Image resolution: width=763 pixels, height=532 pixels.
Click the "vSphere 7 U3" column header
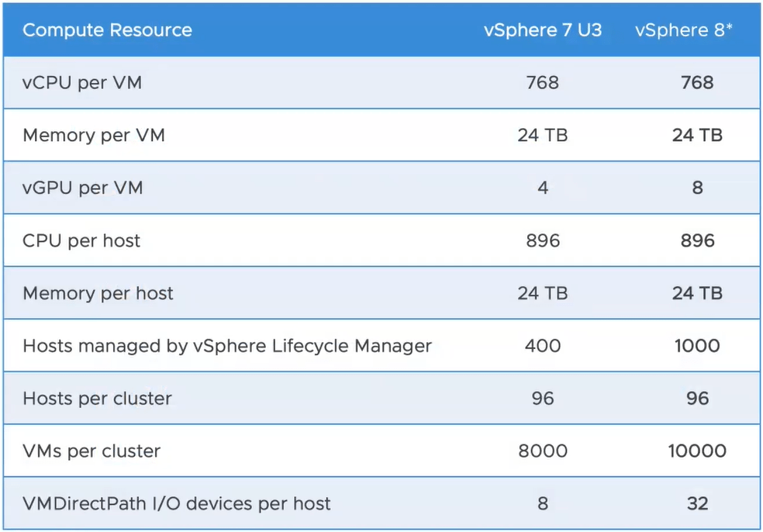(542, 31)
